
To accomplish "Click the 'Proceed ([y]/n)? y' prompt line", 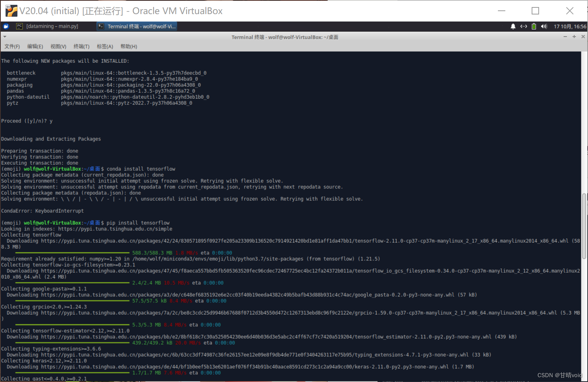I will pos(27,121).
